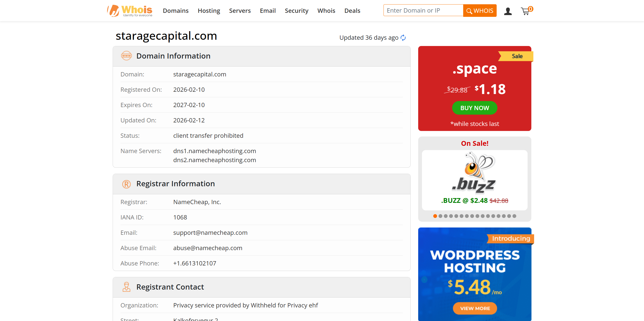Click the IANA ID value 1068
The width and height of the screenshot is (644, 321).
tap(180, 217)
